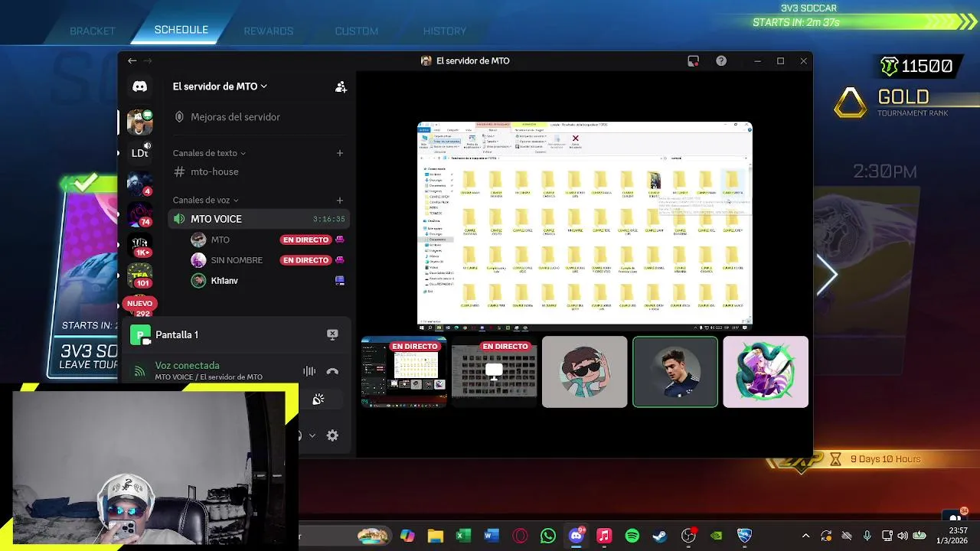Switch to SCHEDULE tab in Rocket League
This screenshot has width=980, height=551.
[181, 30]
